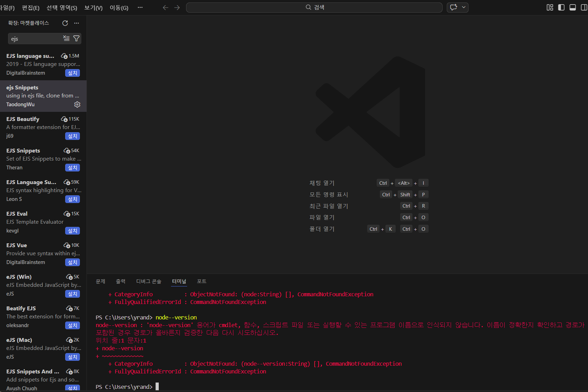Open the extension filter funnel icon
The height and width of the screenshot is (392, 588).
click(76, 38)
